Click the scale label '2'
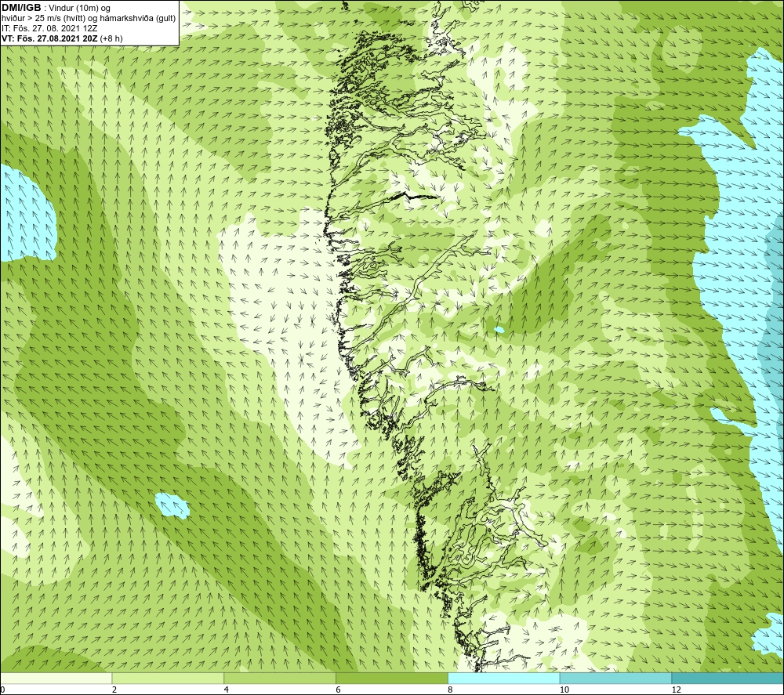Screen dimensions: 784x695 [114, 690]
